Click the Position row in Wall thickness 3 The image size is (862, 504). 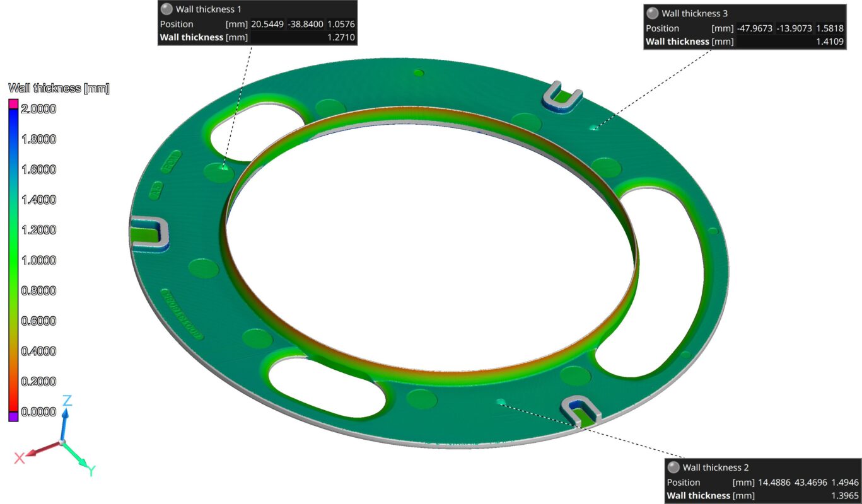[x=744, y=28]
